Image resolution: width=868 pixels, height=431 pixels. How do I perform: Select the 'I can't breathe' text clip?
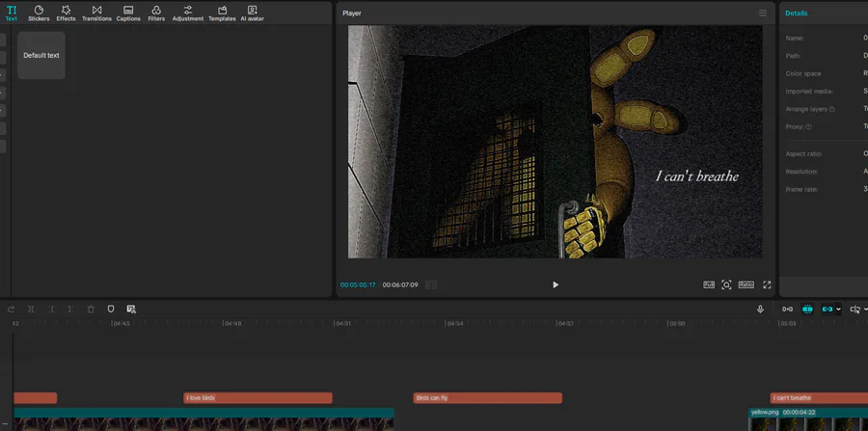pos(819,398)
